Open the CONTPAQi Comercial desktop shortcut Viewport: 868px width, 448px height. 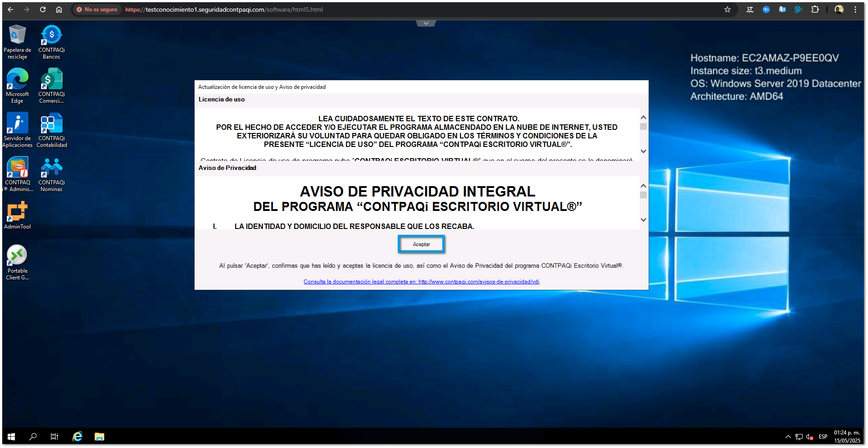(x=51, y=86)
